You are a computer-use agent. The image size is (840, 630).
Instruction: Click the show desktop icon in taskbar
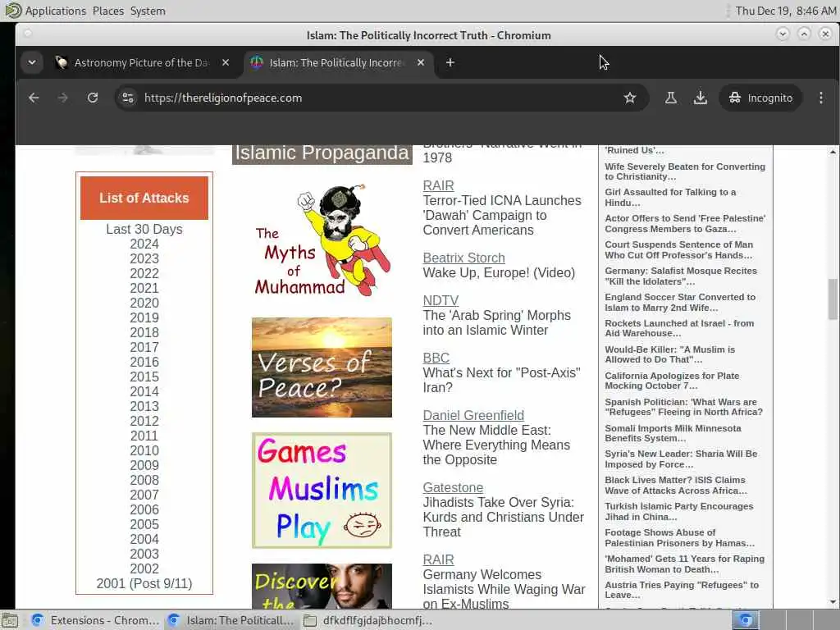[10, 620]
